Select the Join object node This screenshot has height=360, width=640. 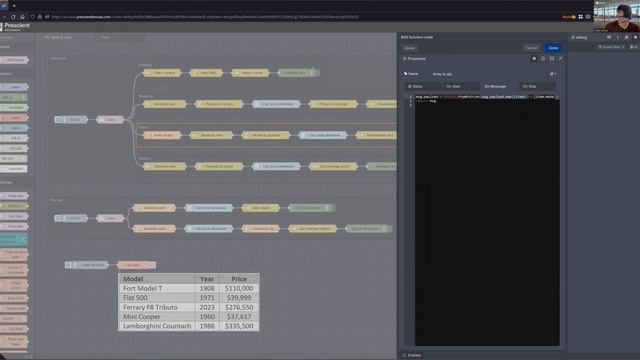pyautogui.click(x=260, y=208)
